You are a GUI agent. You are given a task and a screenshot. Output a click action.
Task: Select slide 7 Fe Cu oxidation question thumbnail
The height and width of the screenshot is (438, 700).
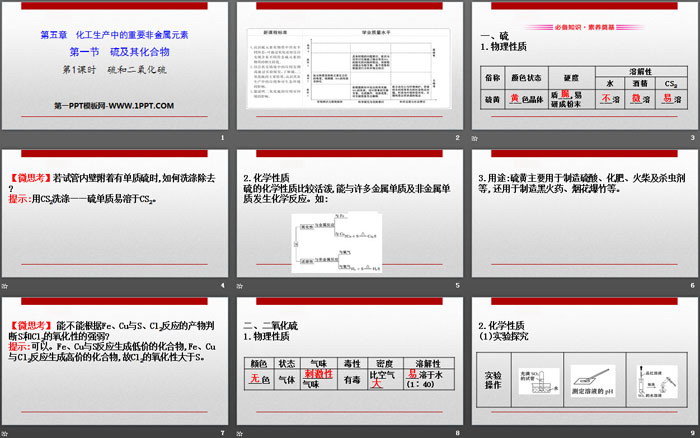115,361
